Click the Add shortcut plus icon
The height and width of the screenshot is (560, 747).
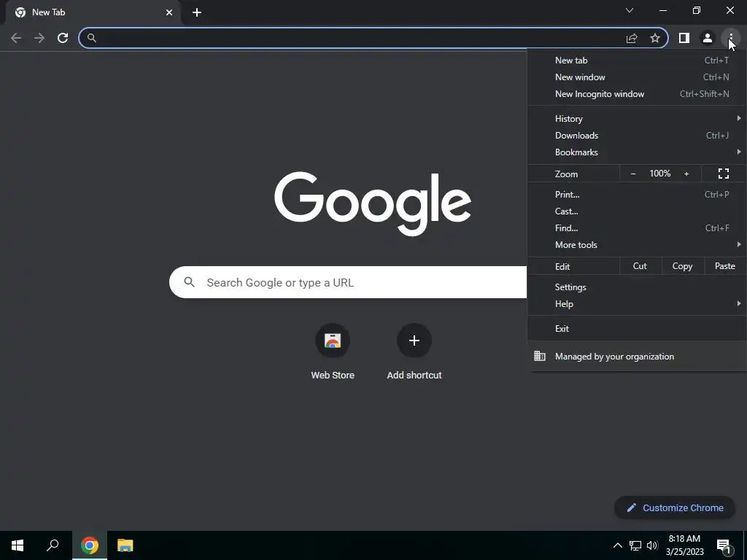click(414, 341)
